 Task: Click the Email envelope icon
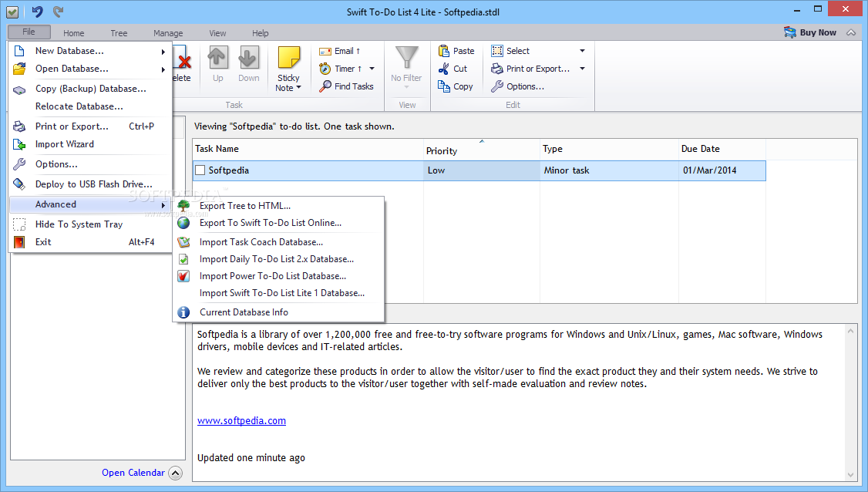[x=325, y=51]
